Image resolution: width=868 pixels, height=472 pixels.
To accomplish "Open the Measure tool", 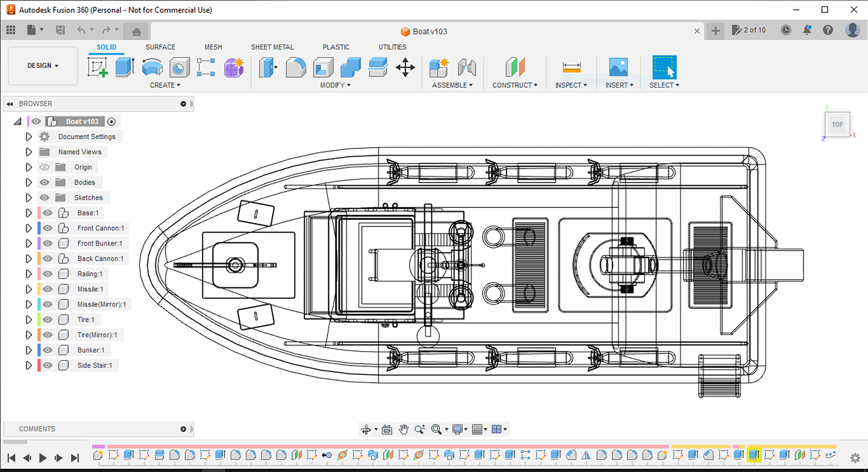I will tap(571, 67).
